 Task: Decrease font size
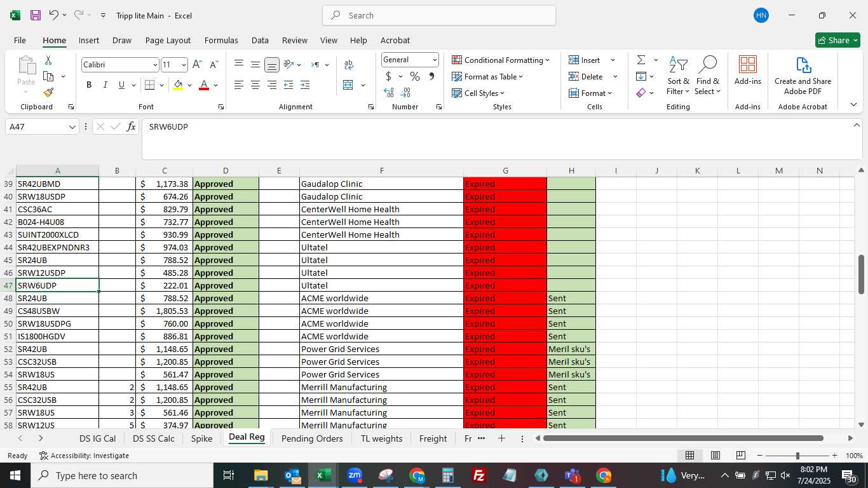[x=214, y=65]
